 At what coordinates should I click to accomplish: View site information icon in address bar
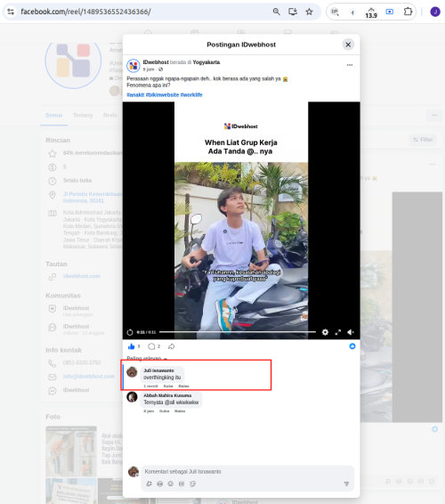tap(11, 12)
